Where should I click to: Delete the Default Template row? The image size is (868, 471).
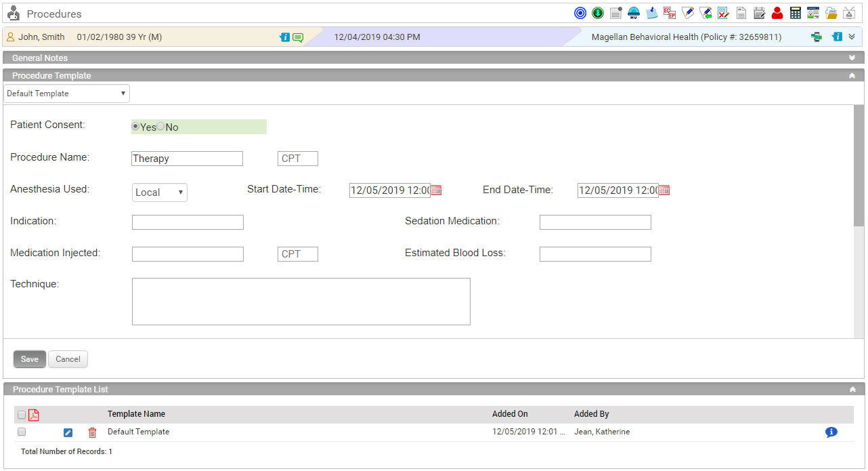(93, 432)
